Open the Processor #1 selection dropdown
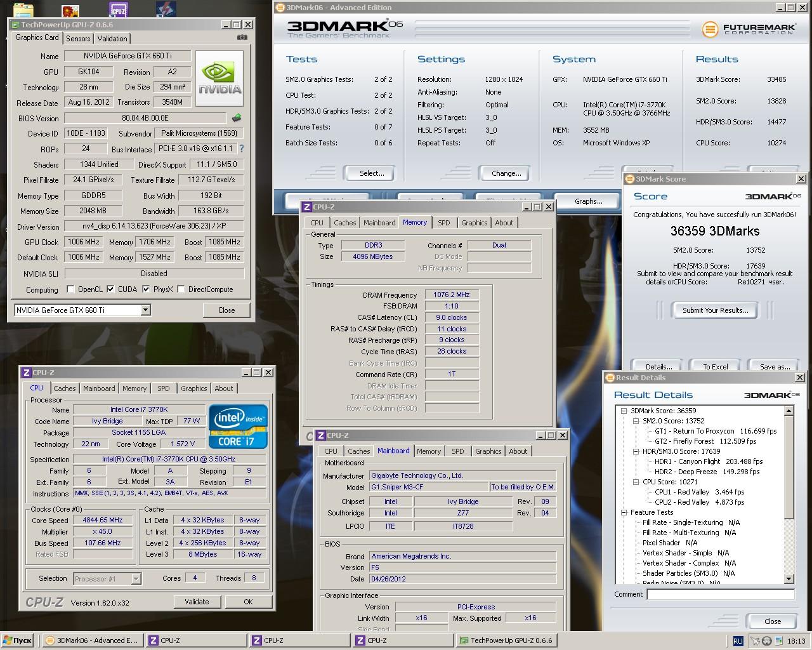Viewport: 812px width, 650px height. coord(136,579)
